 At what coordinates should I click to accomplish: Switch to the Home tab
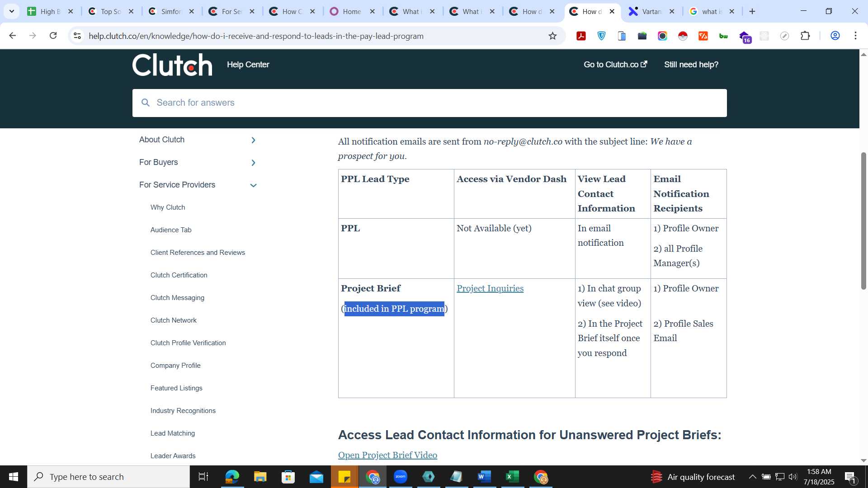(x=353, y=11)
